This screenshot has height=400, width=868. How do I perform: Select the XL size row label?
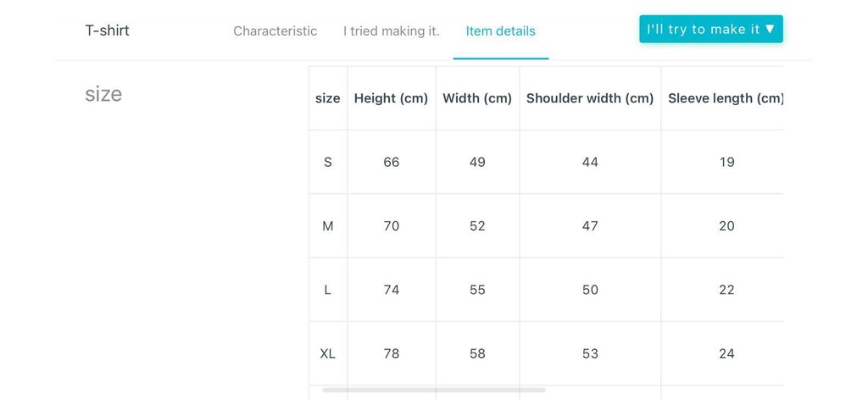tap(327, 353)
